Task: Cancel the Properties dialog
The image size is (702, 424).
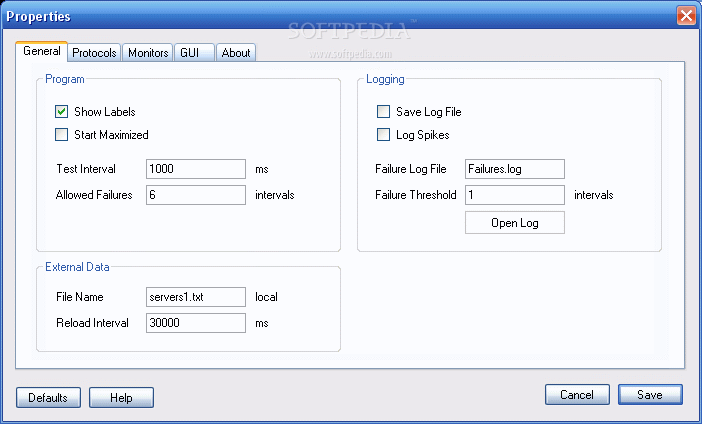Action: click(577, 394)
